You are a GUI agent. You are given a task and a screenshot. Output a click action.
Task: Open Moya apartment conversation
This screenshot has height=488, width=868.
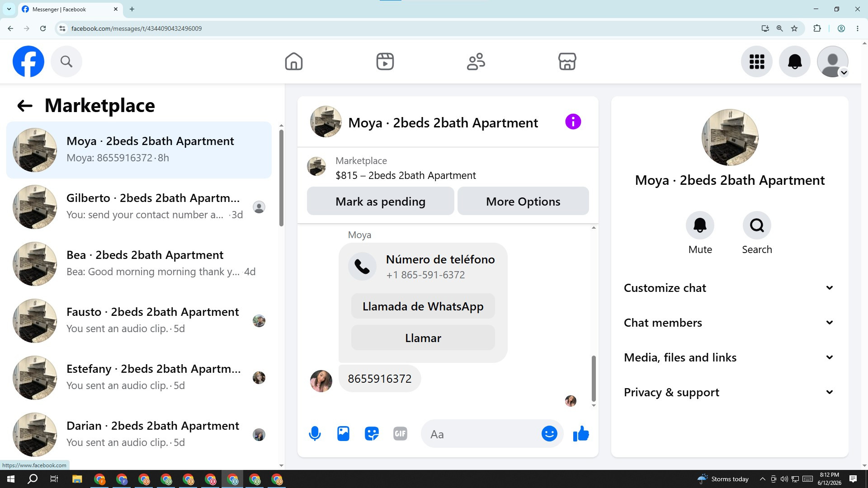coord(139,150)
